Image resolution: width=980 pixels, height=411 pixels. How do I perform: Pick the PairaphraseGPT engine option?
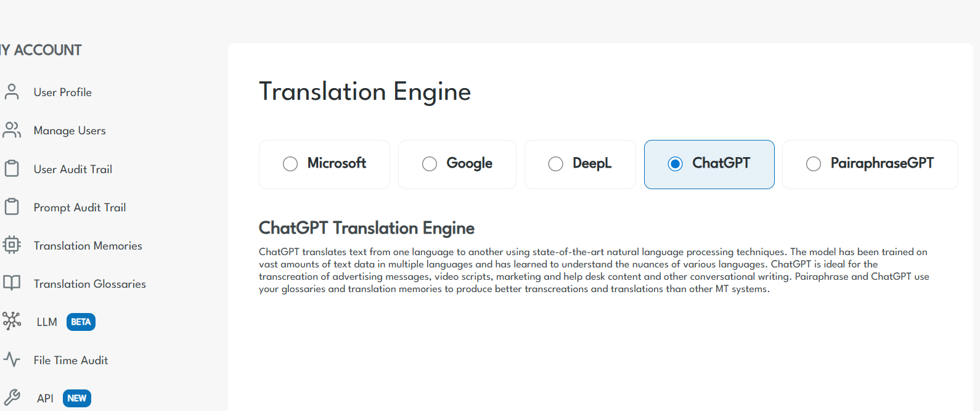coord(814,164)
